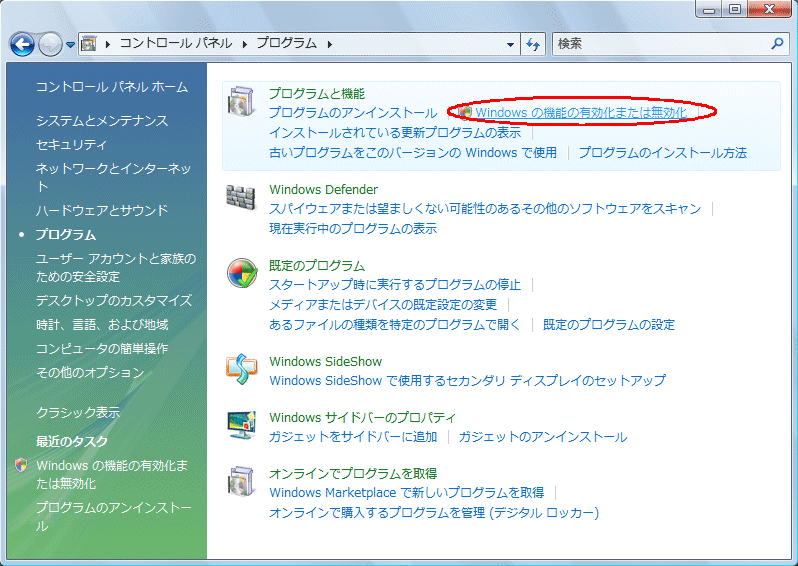
Task: Click inside the 検索 search field
Action: pyautogui.click(x=660, y=44)
